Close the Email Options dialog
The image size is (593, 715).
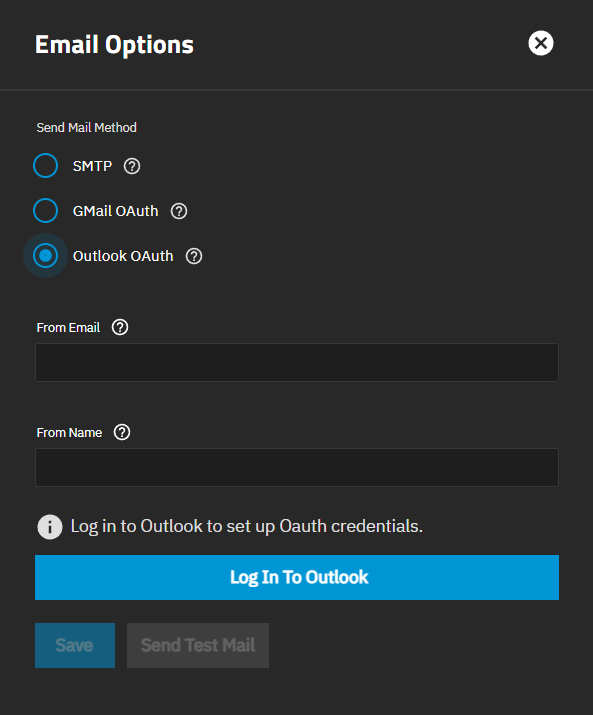coord(541,43)
